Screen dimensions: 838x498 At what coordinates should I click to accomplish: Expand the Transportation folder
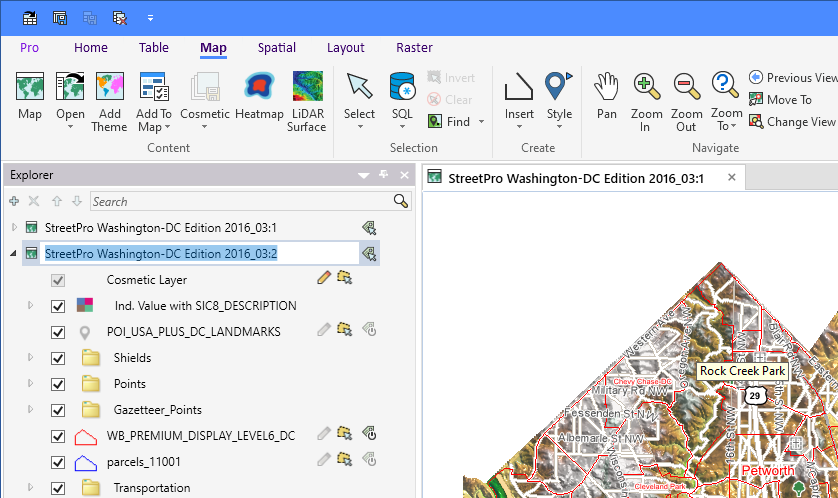pos(30,487)
